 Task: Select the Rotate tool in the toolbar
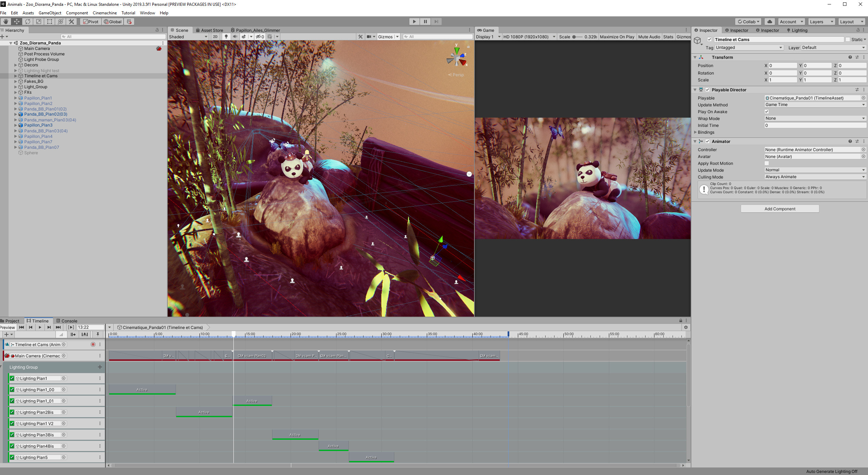tap(27, 22)
